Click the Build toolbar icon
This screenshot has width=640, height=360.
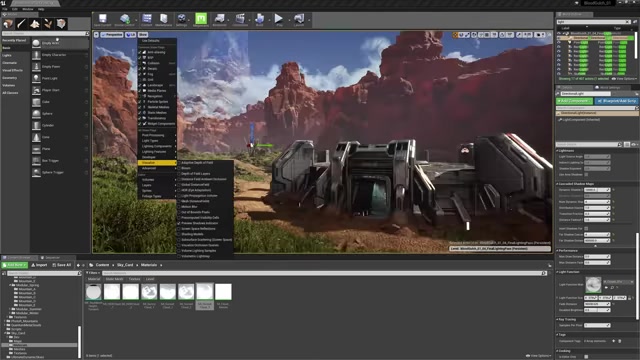(x=259, y=20)
